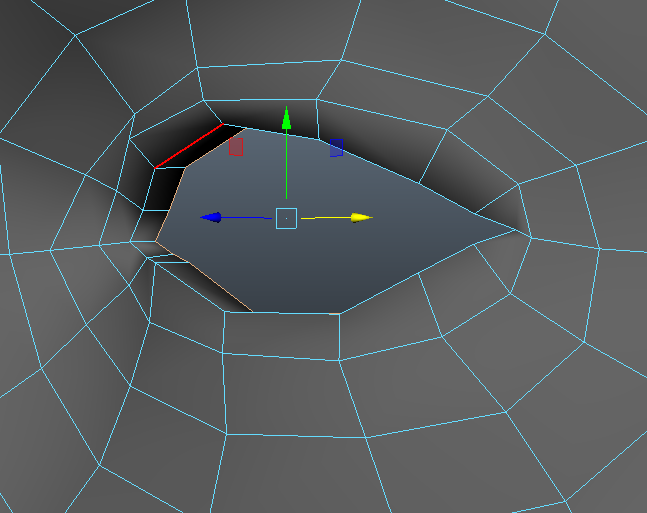This screenshot has height=513, width=647.
Task: Select the quad face directly below the eye opening
Action: (282, 335)
